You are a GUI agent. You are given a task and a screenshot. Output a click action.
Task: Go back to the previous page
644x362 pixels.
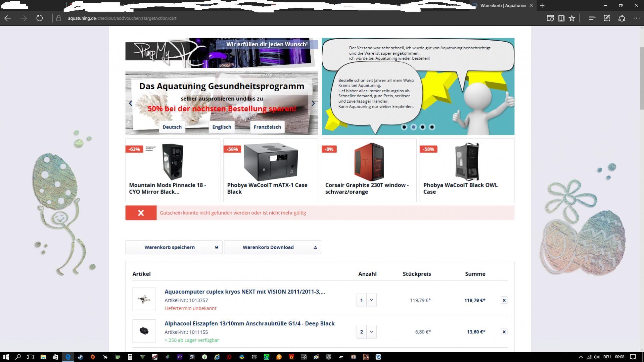7,18
